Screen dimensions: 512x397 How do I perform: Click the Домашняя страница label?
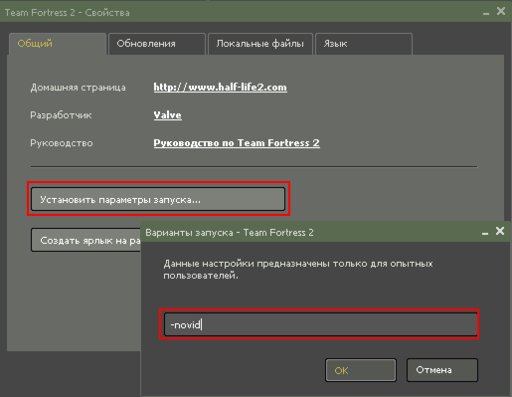(78, 88)
